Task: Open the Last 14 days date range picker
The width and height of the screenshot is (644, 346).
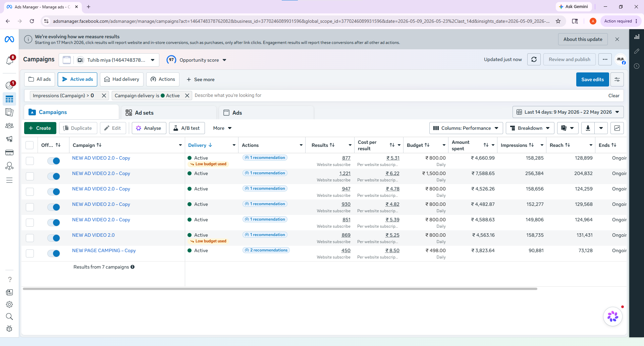Action: [x=568, y=112]
